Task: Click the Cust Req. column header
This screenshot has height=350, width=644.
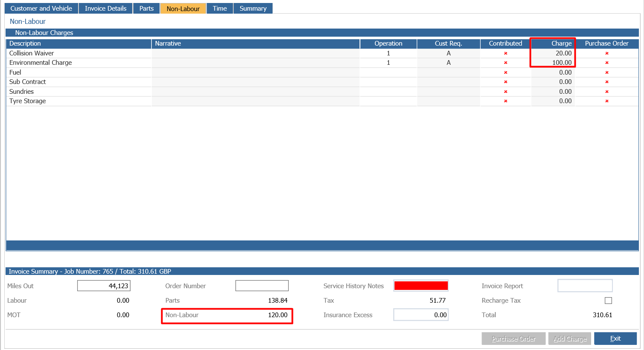Action: pos(448,43)
